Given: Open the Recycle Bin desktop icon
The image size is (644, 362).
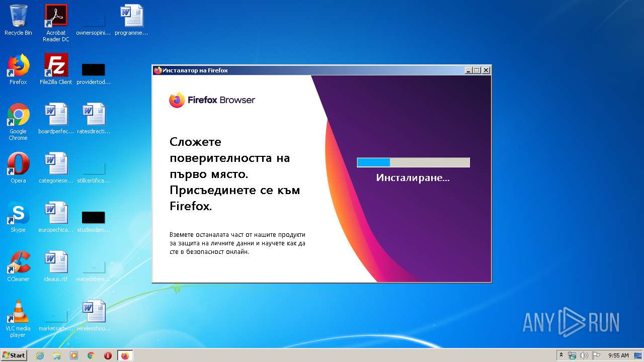Looking at the screenshot, I should 18,20.
